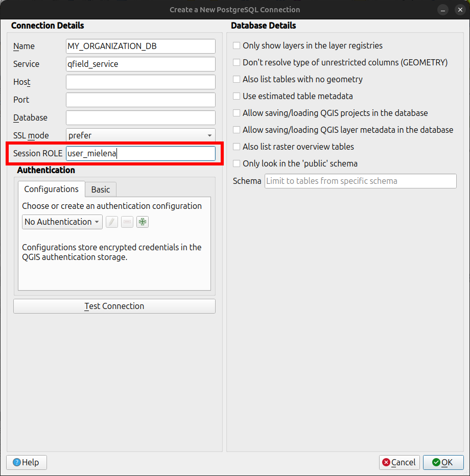Image resolution: width=470 pixels, height=476 pixels.
Task: Click the red cancel cross icon
Action: [387, 462]
